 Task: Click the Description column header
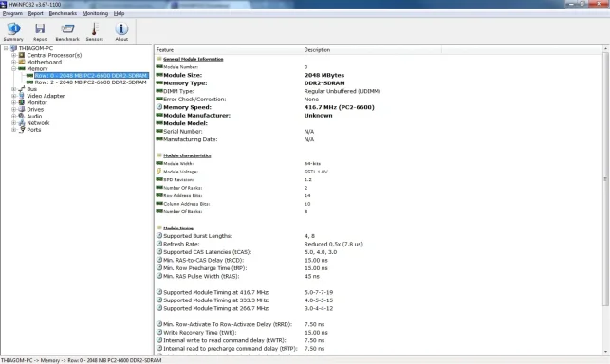click(x=372, y=50)
